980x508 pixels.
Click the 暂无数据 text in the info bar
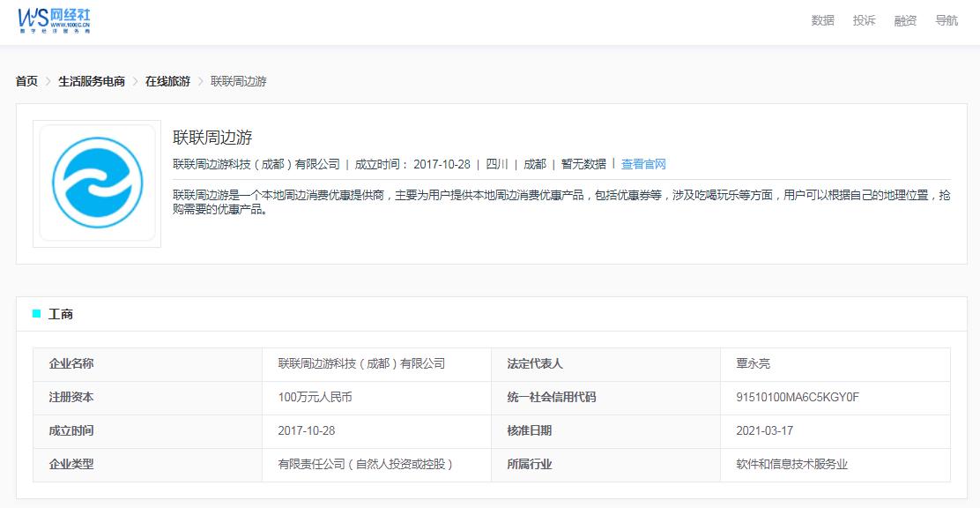(583, 163)
